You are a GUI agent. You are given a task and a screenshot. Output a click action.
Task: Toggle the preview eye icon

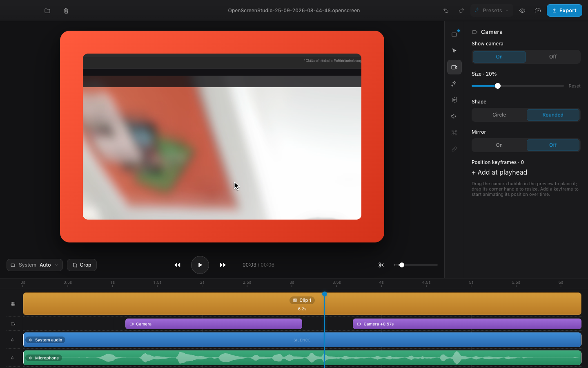tap(522, 11)
